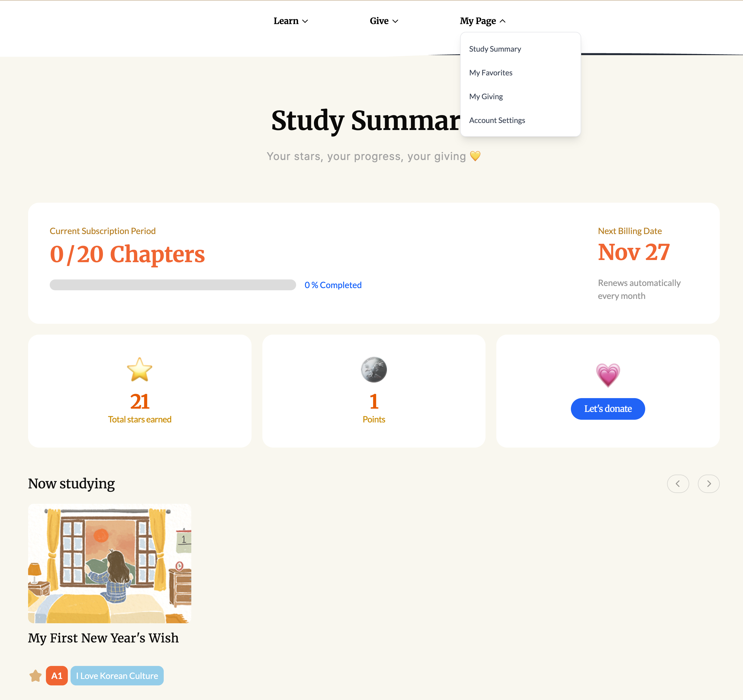
Task: Click the pink heart donation icon
Action: (x=608, y=375)
